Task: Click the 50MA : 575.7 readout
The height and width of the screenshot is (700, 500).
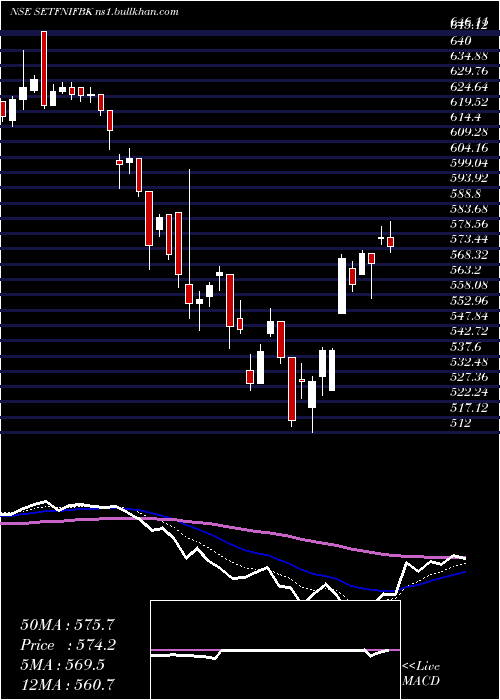Action: coord(68,625)
